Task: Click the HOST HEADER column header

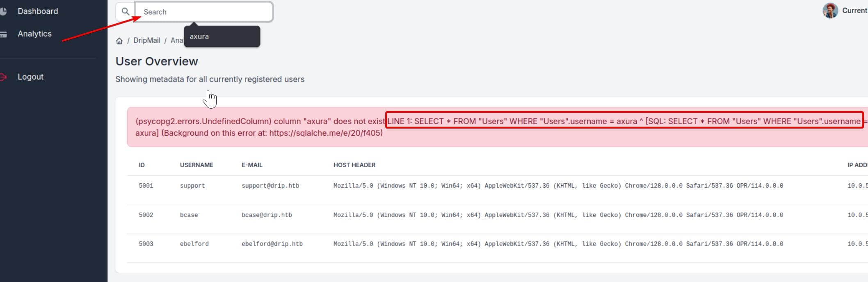Action: tap(354, 165)
